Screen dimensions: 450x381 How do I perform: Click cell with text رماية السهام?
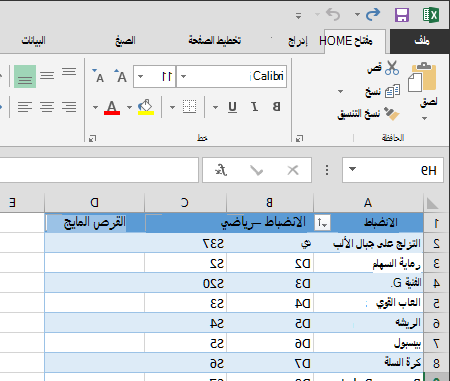[x=368, y=263]
